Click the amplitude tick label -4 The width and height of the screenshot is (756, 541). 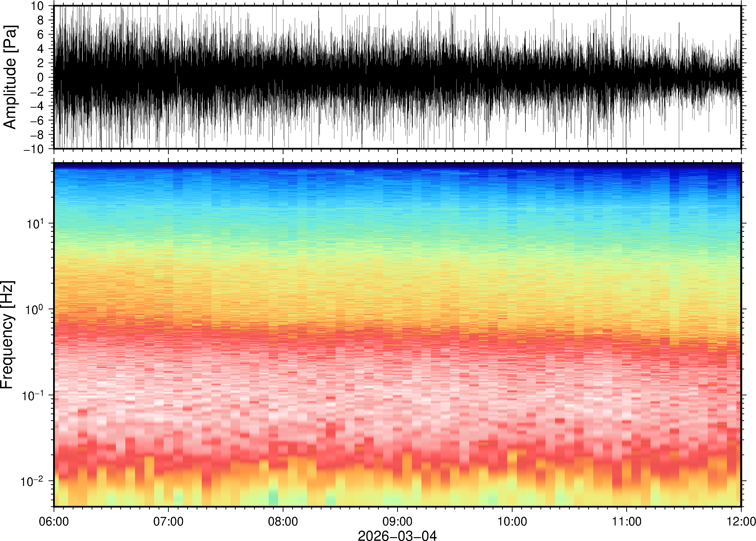pos(37,106)
